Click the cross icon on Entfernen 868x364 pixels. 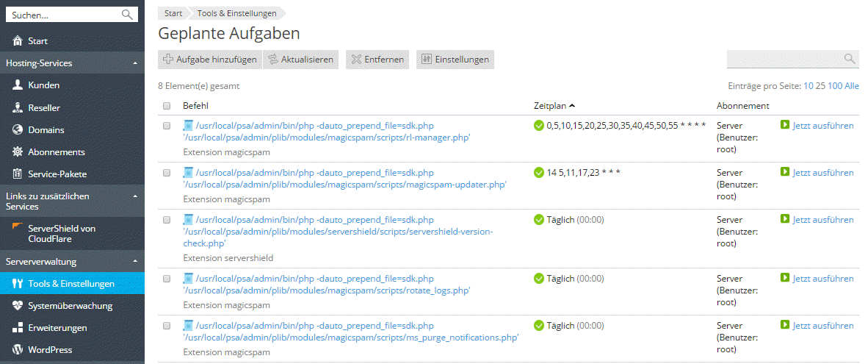pyautogui.click(x=356, y=60)
